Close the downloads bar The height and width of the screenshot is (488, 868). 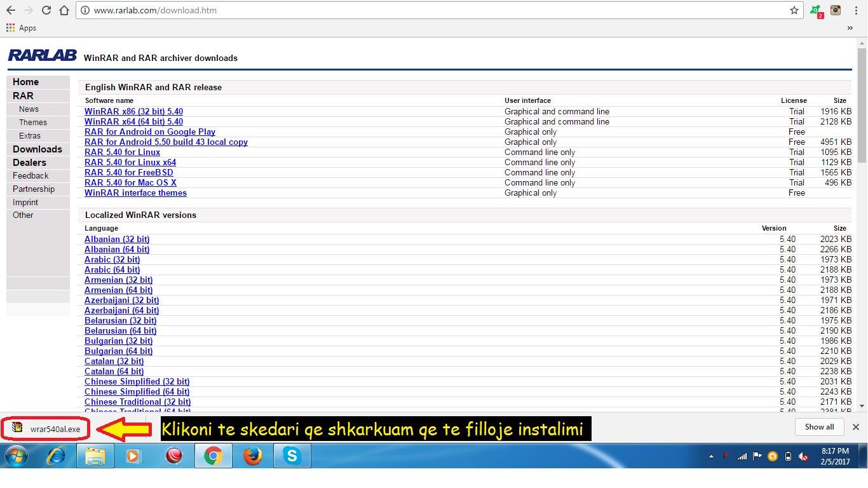pos(856,427)
